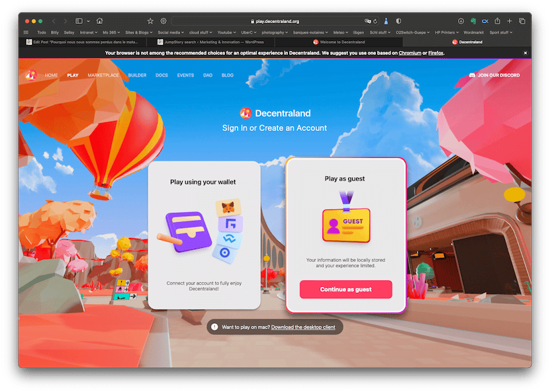Expand the Meteo bookmarks folder

point(341,32)
